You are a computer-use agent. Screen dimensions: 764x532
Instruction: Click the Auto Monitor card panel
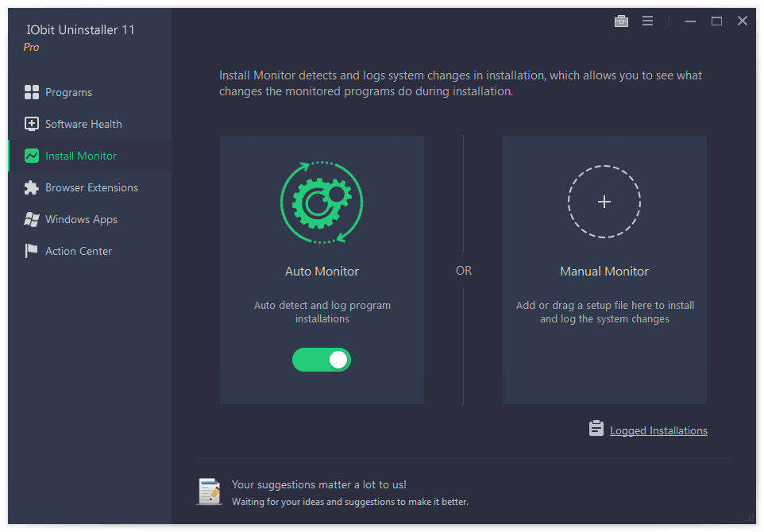(x=322, y=270)
